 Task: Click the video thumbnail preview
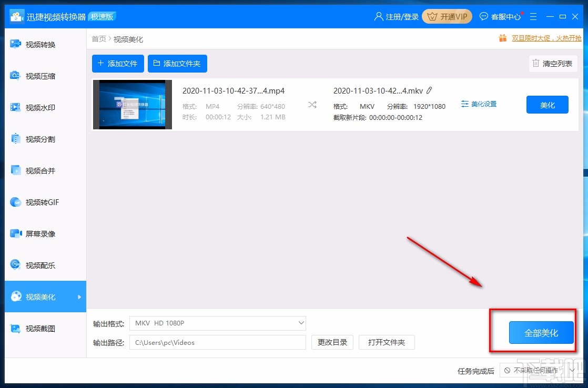click(132, 104)
